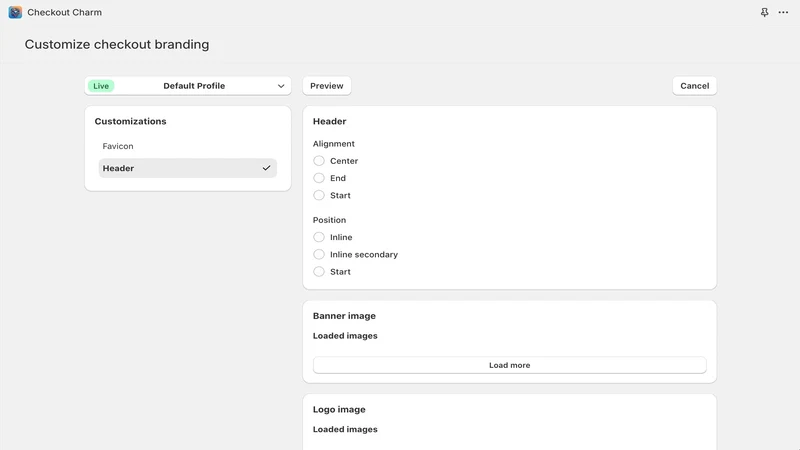Screen dimensions: 800x450
Task: Choose Start under Alignment
Action: pyautogui.click(x=319, y=195)
